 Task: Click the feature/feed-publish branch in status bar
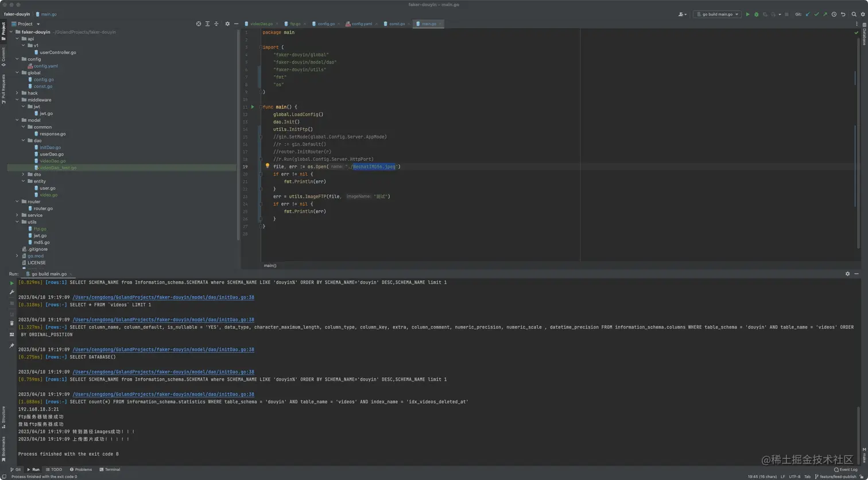pos(838,477)
